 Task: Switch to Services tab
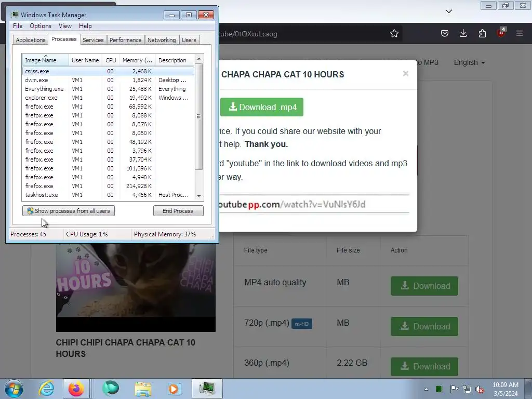(93, 40)
